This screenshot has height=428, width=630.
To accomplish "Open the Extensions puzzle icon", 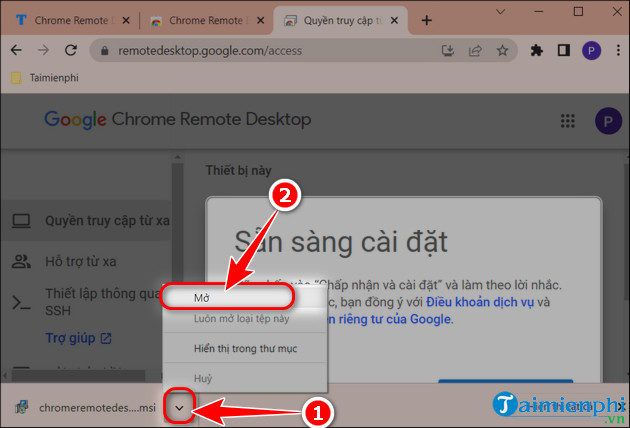I will click(x=536, y=51).
